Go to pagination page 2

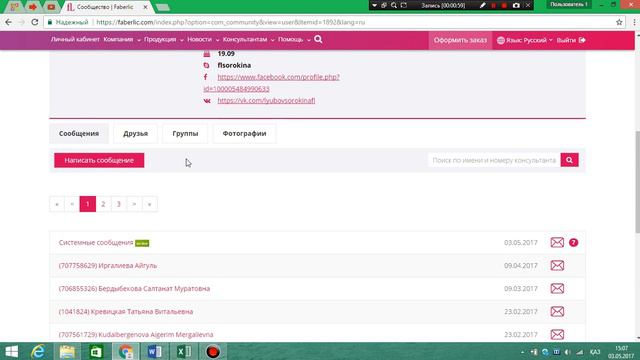click(x=103, y=204)
